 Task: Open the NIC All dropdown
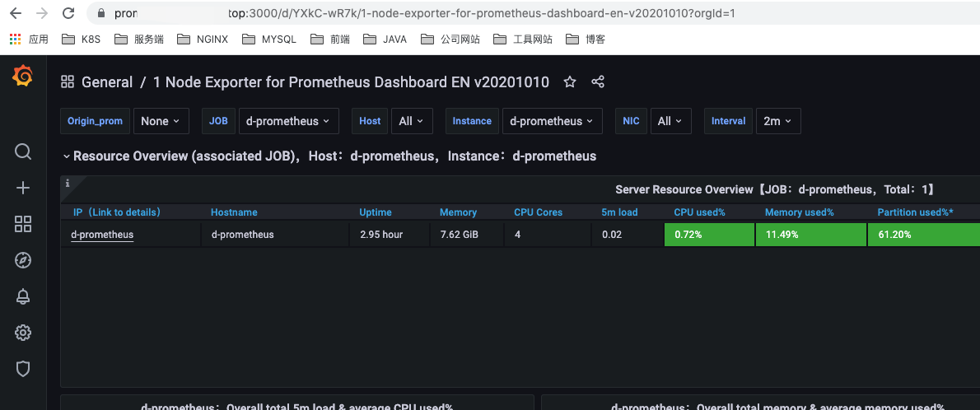tap(670, 121)
